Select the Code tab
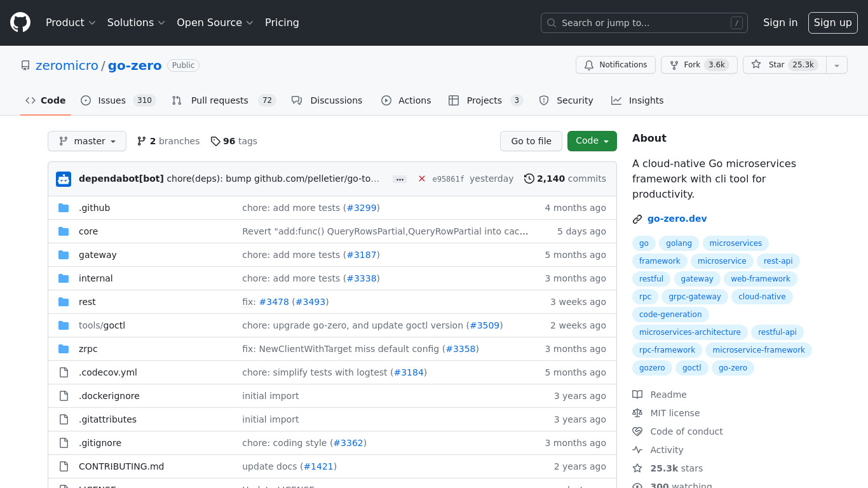The width and height of the screenshot is (868, 488). [x=46, y=100]
